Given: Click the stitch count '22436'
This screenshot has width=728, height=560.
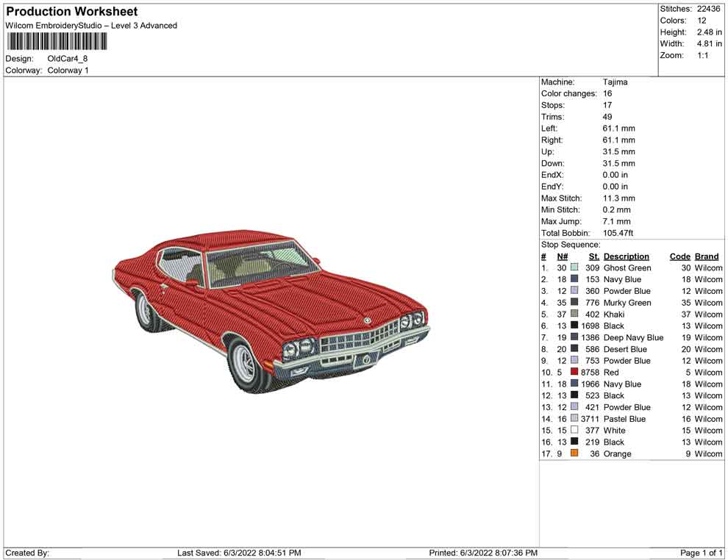Looking at the screenshot, I should click(x=708, y=9).
